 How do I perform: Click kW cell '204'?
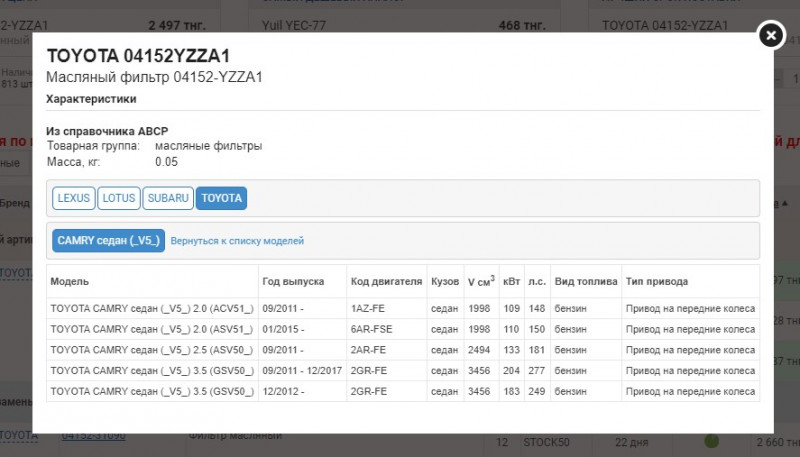[x=511, y=370]
